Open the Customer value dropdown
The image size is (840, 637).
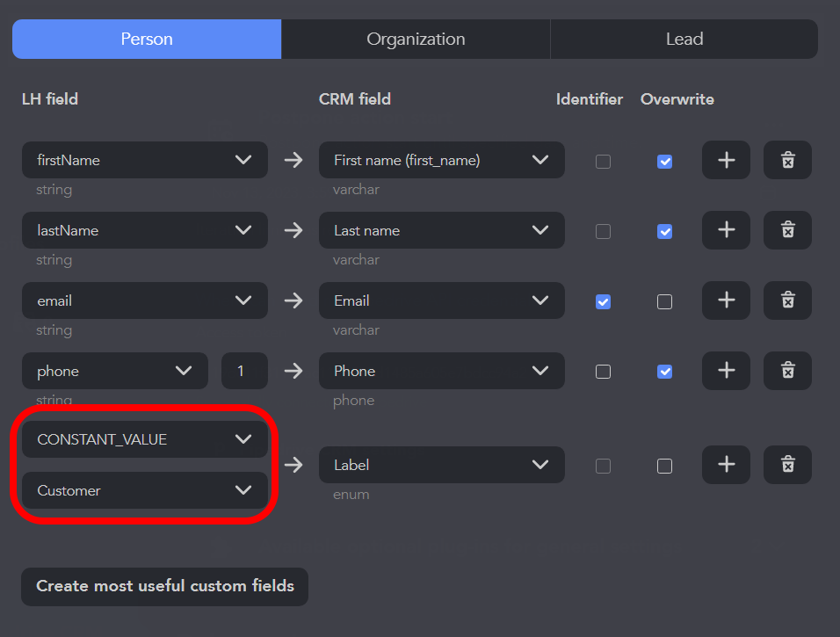(x=145, y=490)
